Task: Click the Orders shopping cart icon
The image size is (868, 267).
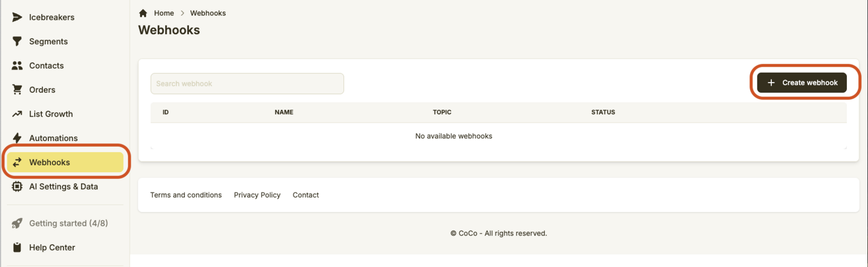Action: coord(17,90)
